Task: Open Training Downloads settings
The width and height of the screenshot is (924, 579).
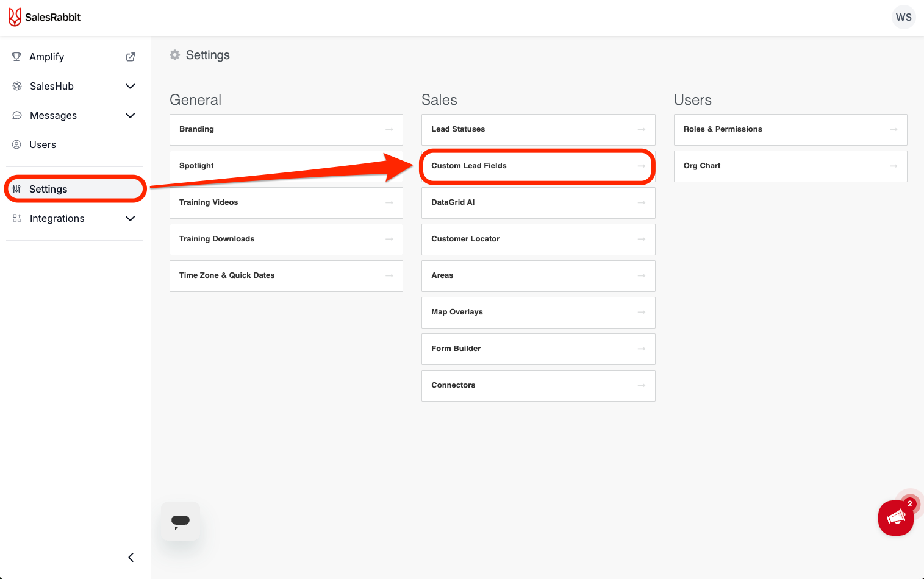Action: 286,239
